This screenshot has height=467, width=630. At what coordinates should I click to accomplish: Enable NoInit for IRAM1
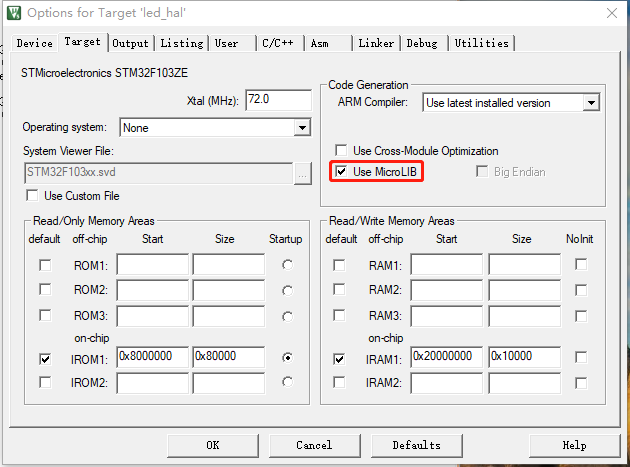[x=581, y=357]
